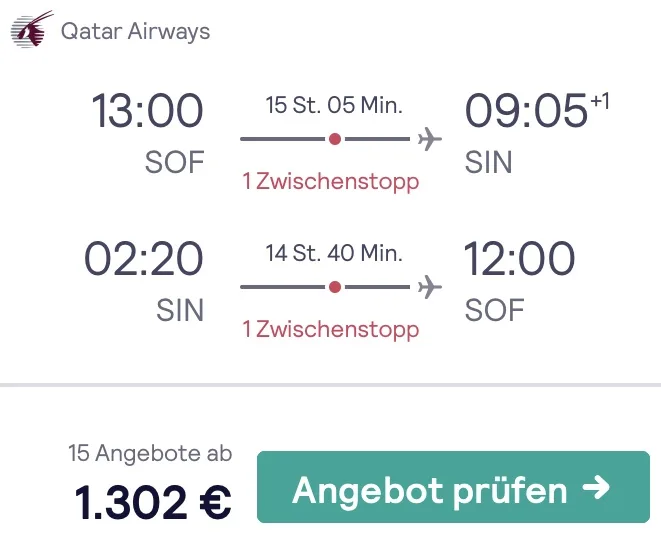Viewport: 661px width, 545px height.
Task: Click the SOF code under 13:00
Action: [x=174, y=163]
